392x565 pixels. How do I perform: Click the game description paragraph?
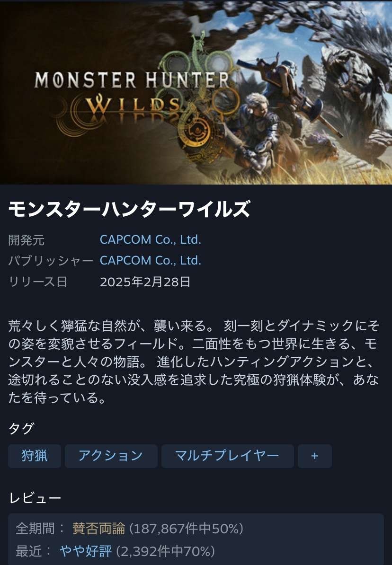pyautogui.click(x=194, y=362)
